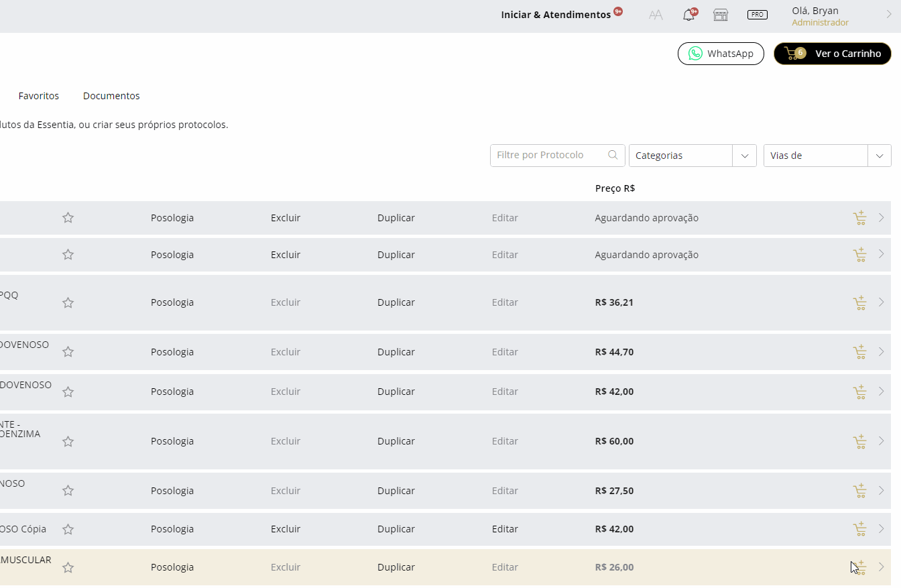
Task: Open the WhatsApp button
Action: click(721, 54)
